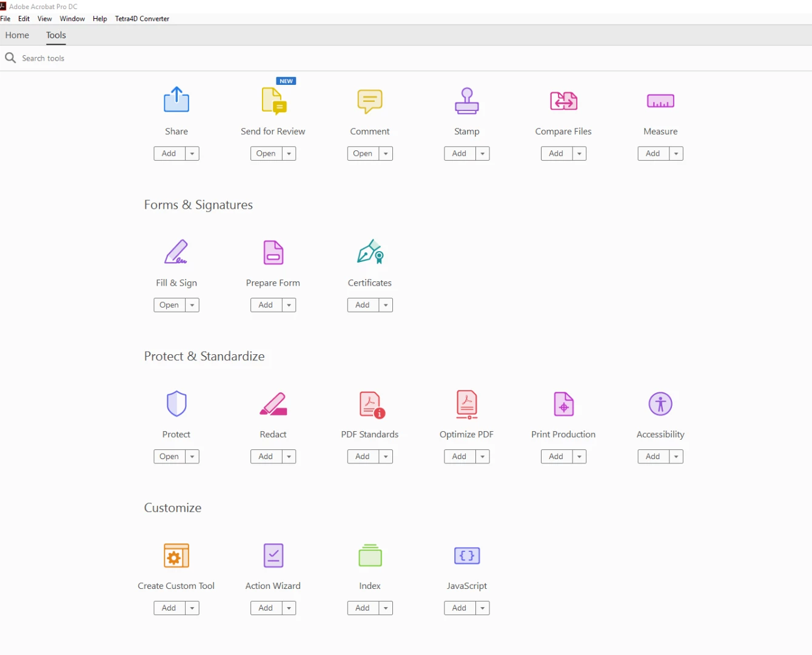Image resolution: width=812 pixels, height=655 pixels.
Task: Expand the Protect Open dropdown arrow
Action: click(x=192, y=457)
